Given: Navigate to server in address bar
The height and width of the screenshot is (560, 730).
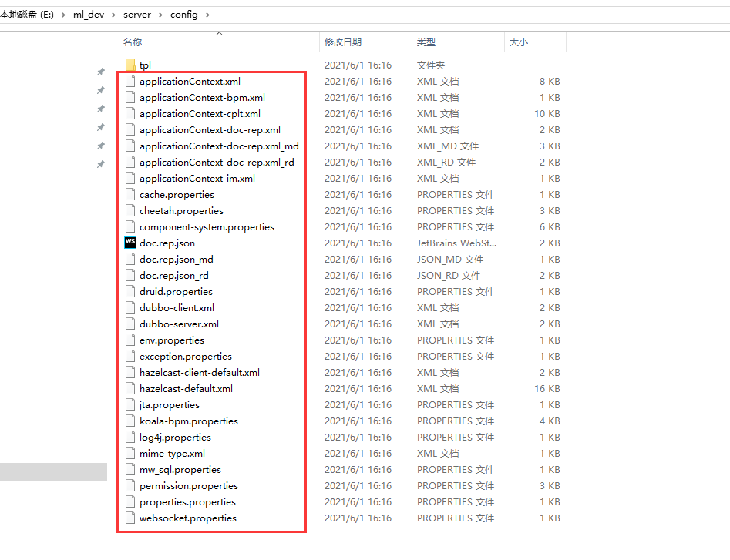Looking at the screenshot, I should [137, 15].
